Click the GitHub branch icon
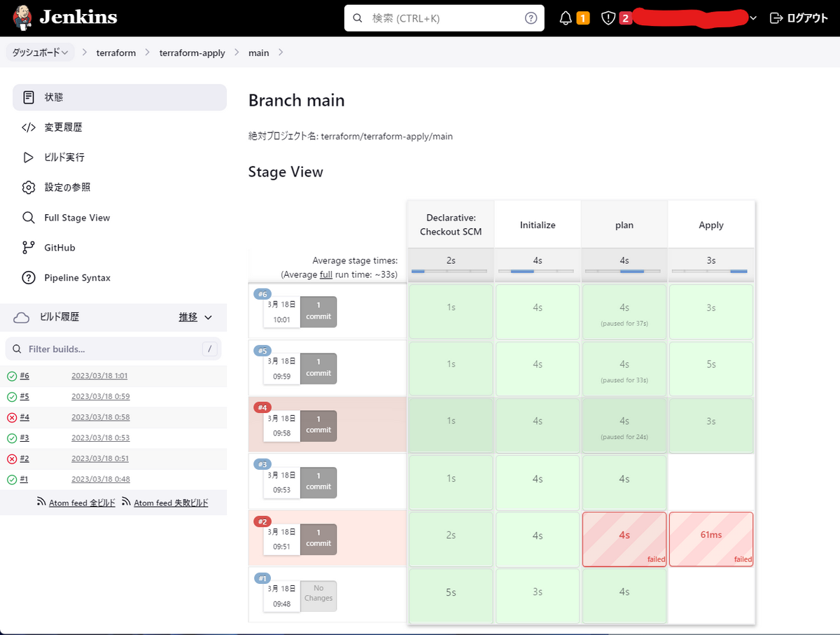 [x=29, y=248]
